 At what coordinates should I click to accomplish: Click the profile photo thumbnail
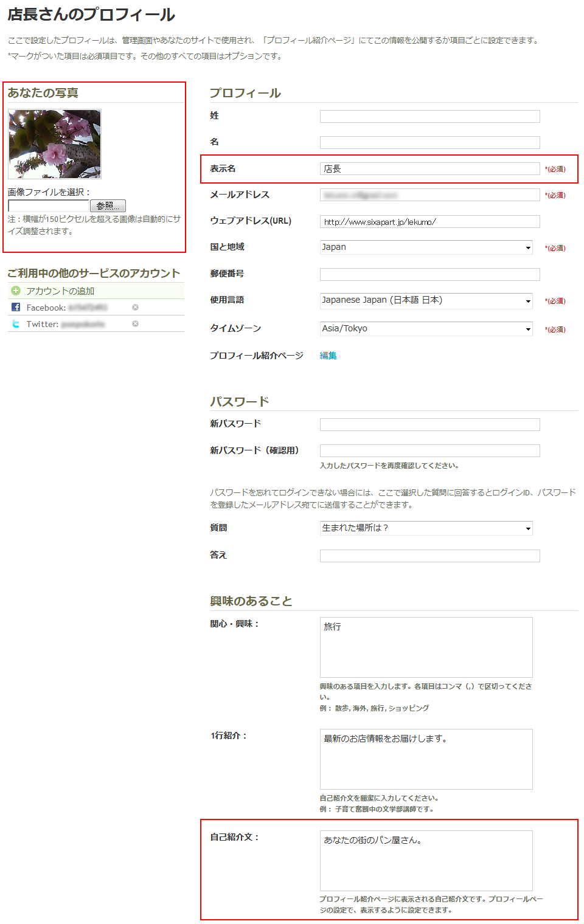click(55, 144)
